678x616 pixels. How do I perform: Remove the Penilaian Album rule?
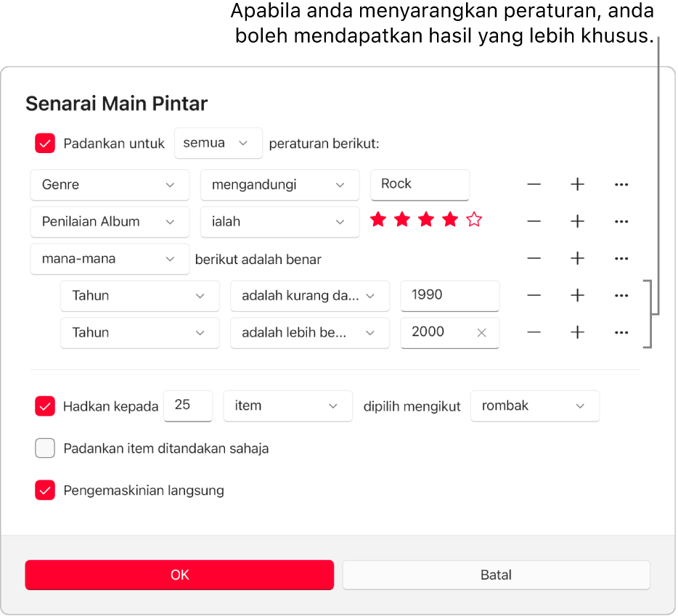point(534,221)
